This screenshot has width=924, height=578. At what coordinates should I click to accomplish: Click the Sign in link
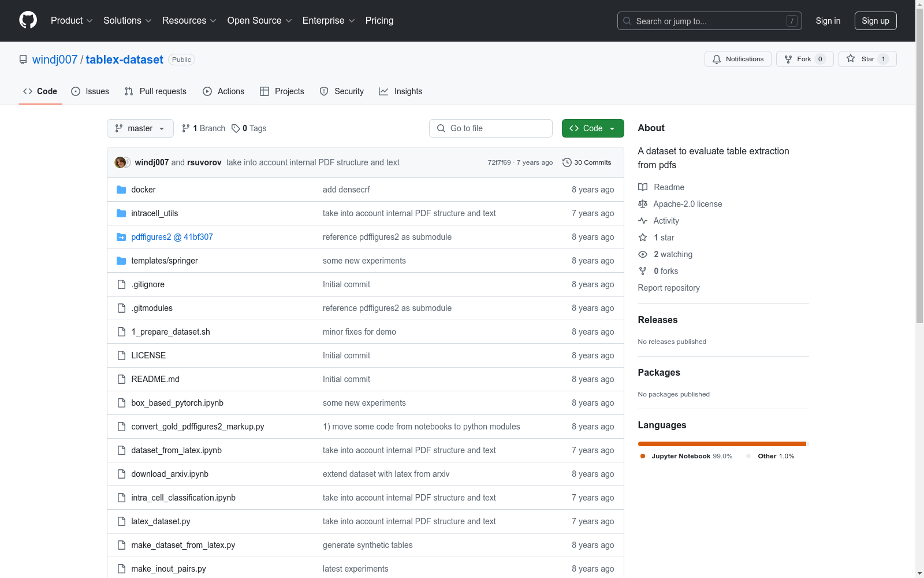pyautogui.click(x=828, y=21)
